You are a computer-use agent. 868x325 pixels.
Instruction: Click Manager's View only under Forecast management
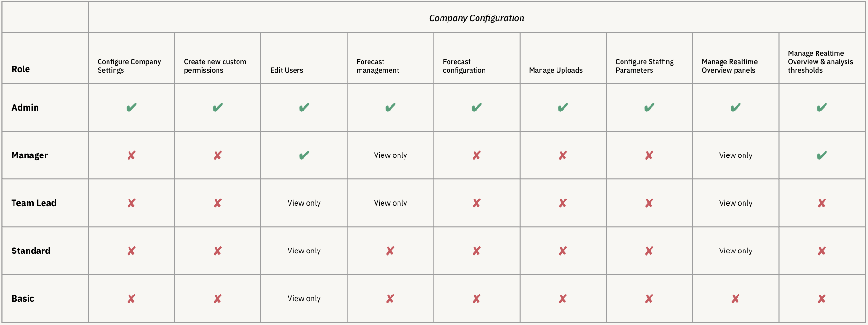[391, 155]
